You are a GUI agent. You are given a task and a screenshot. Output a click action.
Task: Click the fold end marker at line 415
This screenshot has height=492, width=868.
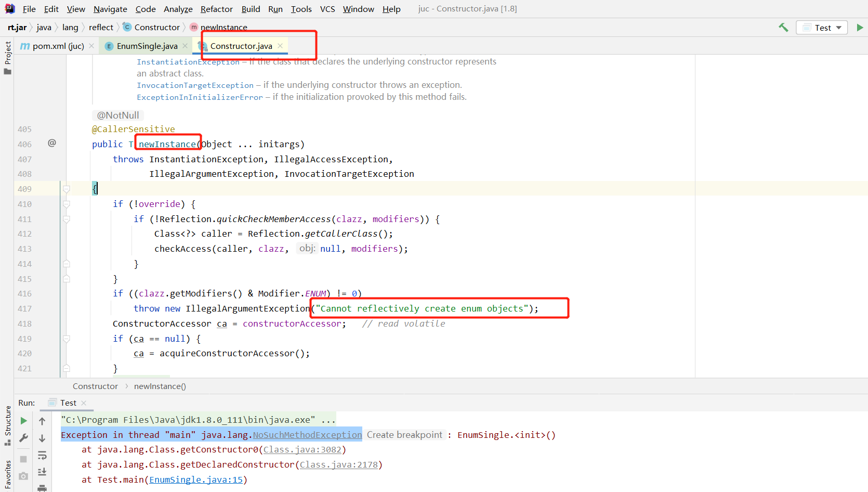point(67,279)
